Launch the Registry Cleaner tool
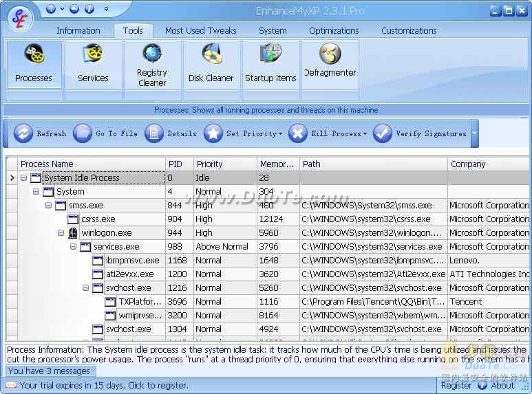Viewport: 532px width, 394px height. (152, 64)
